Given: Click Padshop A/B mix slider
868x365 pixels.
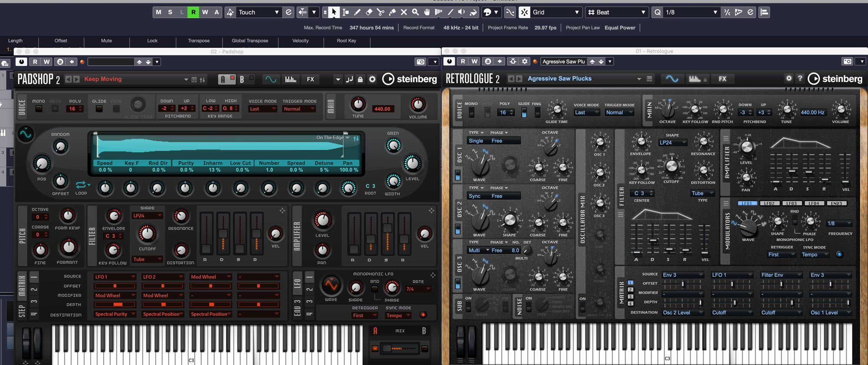Looking at the screenshot, I should 400,348.
